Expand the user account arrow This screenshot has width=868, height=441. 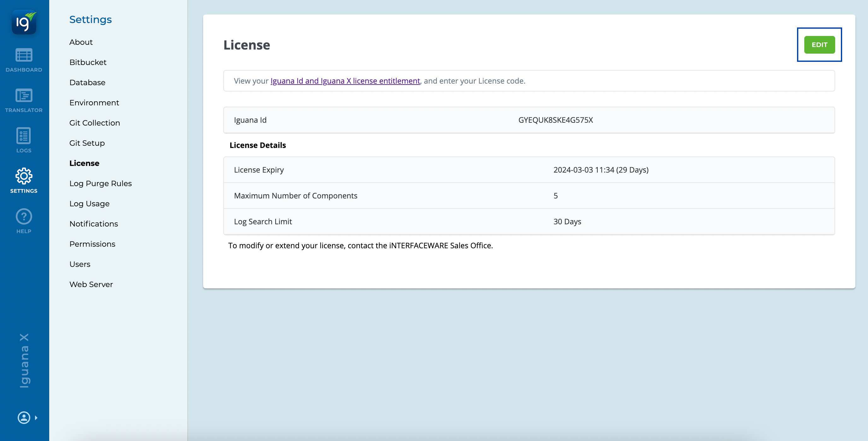click(36, 417)
